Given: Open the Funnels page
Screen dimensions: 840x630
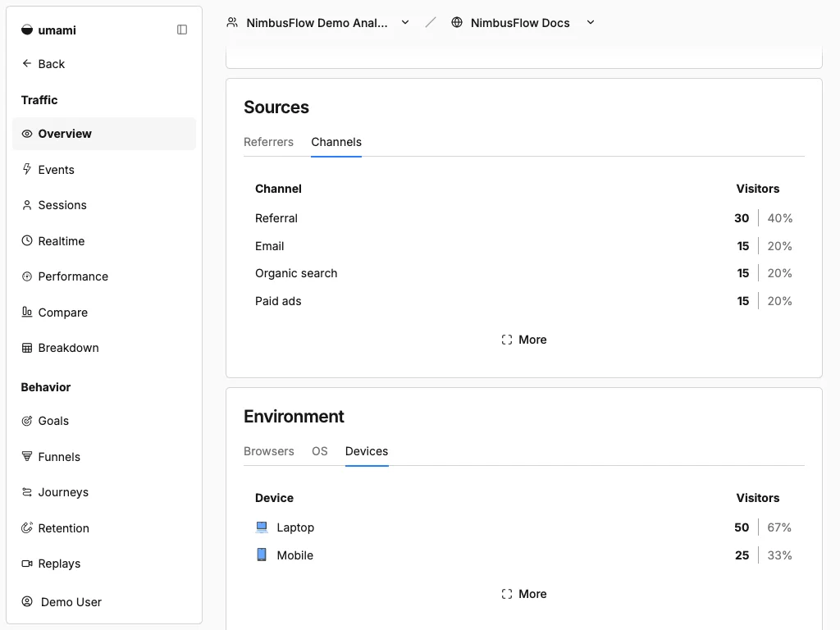Looking at the screenshot, I should (x=104, y=456).
